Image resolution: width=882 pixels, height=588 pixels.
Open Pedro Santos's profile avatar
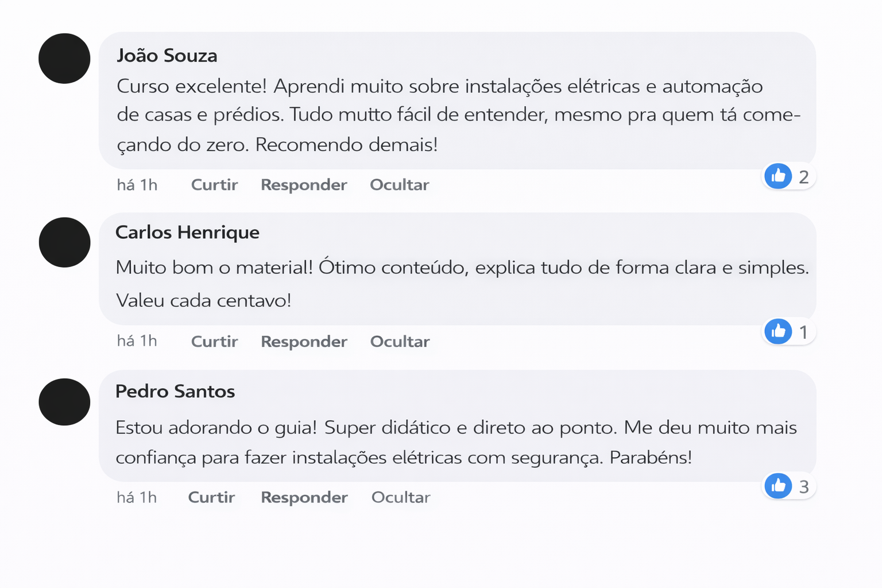tap(64, 402)
